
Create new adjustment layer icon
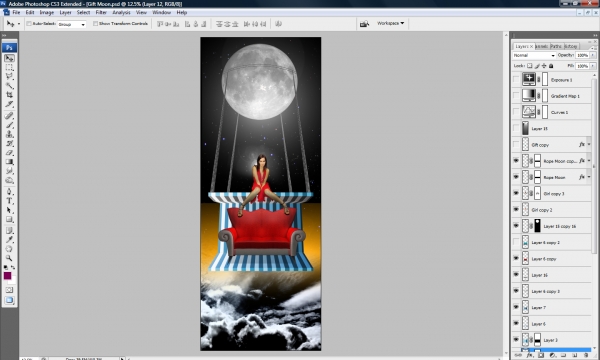click(552, 355)
